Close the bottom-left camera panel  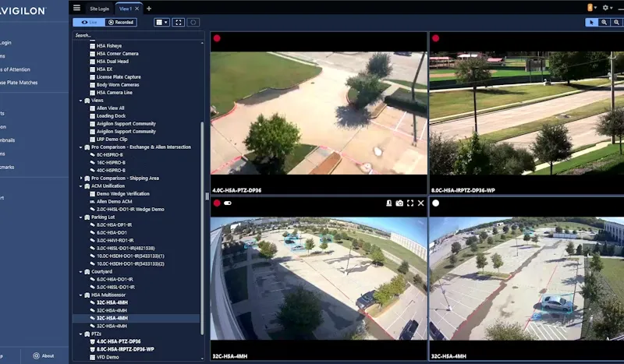coord(421,203)
